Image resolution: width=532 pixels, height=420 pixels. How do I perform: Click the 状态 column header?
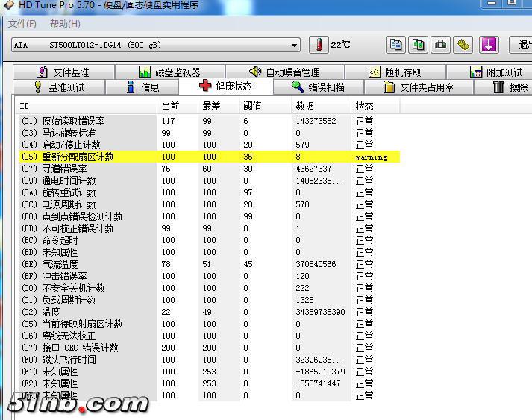(365, 106)
